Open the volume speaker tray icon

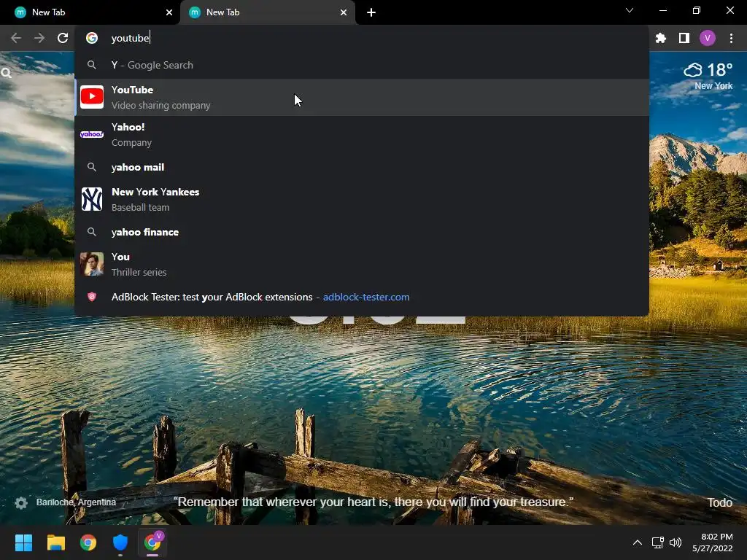tap(676, 542)
